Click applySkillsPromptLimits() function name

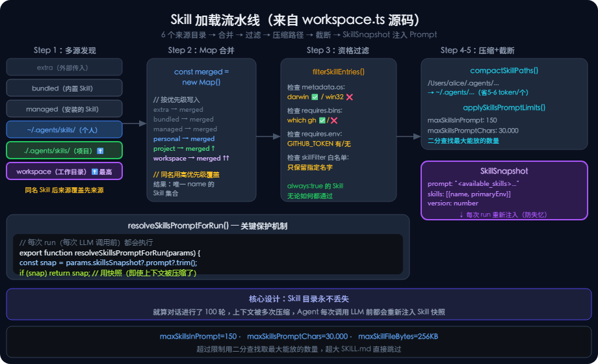[x=504, y=108]
